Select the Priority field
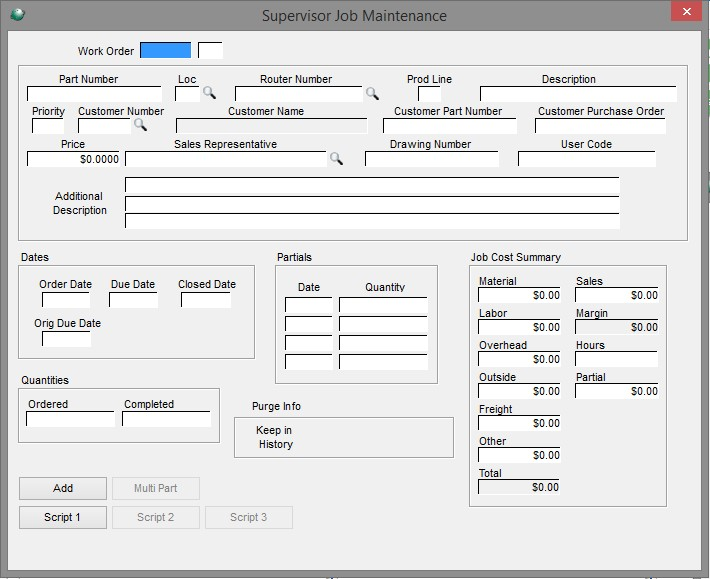The width and height of the screenshot is (710, 579). coord(48,126)
